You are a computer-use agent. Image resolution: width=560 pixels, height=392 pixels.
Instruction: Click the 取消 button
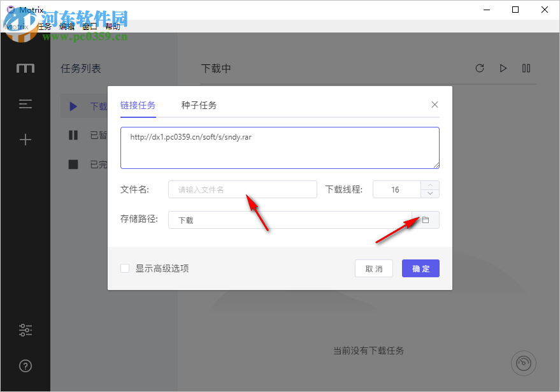pyautogui.click(x=374, y=268)
